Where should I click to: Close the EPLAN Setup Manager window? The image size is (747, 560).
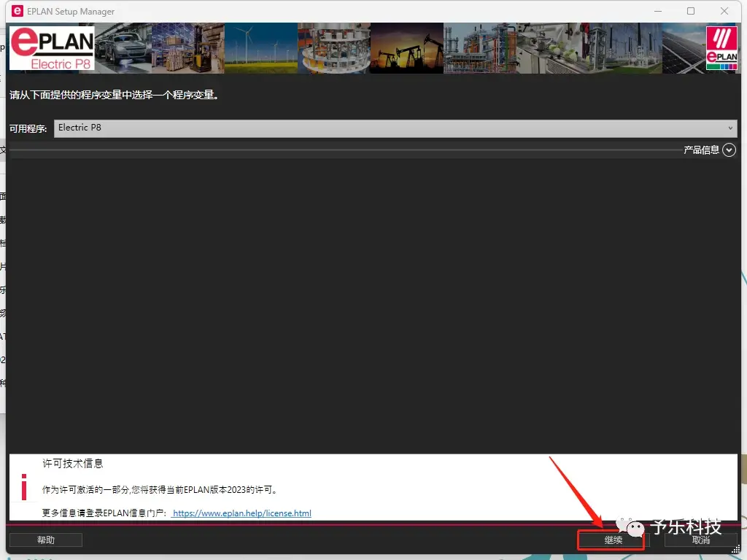coord(724,11)
